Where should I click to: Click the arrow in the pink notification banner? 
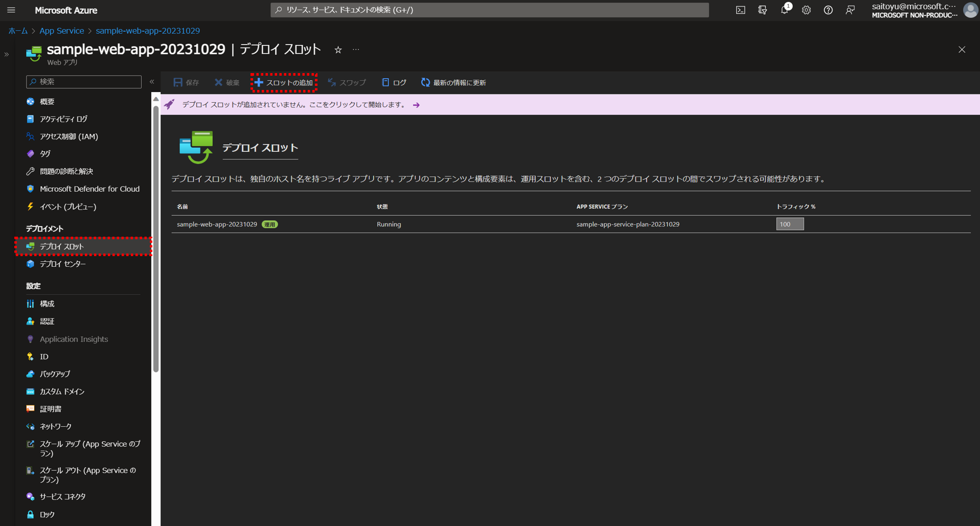[x=416, y=105]
